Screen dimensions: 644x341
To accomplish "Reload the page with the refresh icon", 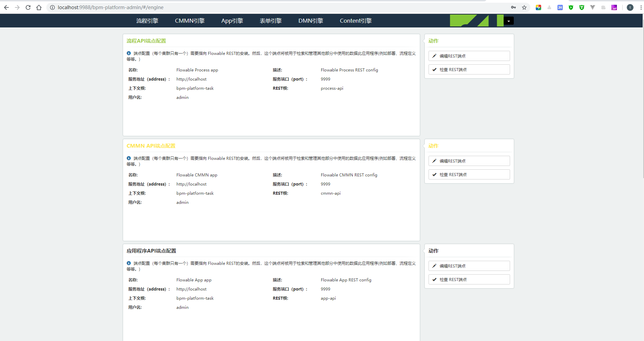I will 28,7.
